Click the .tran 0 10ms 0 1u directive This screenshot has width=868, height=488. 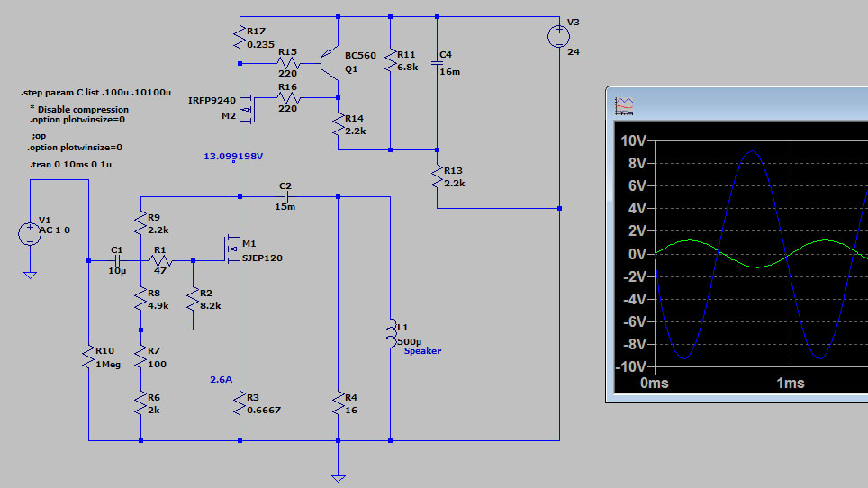point(70,165)
